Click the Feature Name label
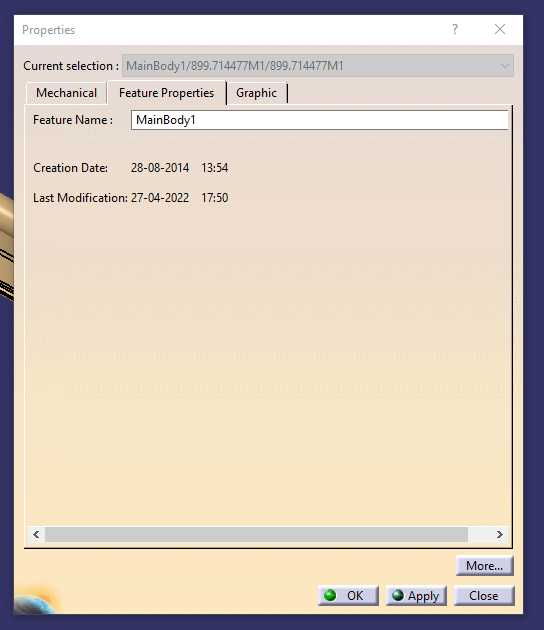The image size is (544, 630). tap(73, 120)
